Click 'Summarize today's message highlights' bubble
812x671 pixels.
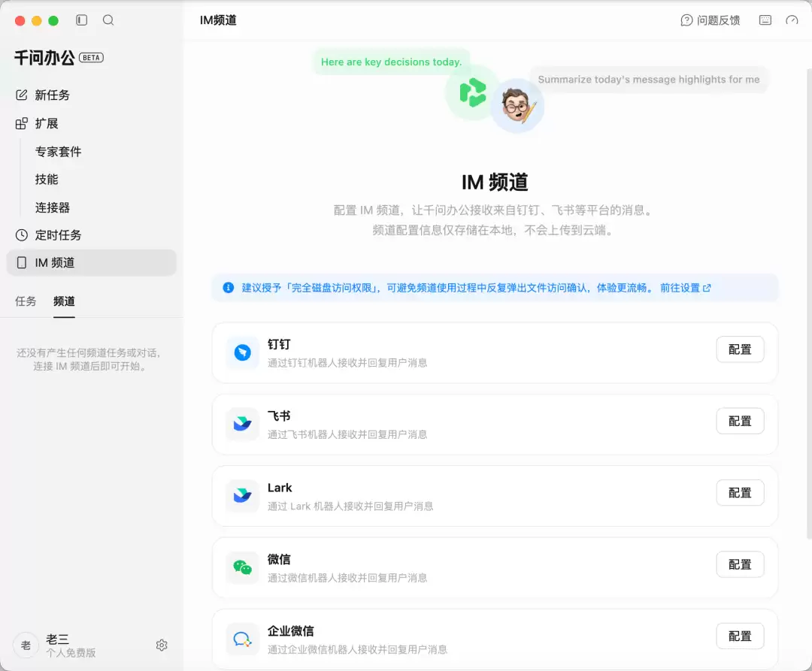pos(648,79)
